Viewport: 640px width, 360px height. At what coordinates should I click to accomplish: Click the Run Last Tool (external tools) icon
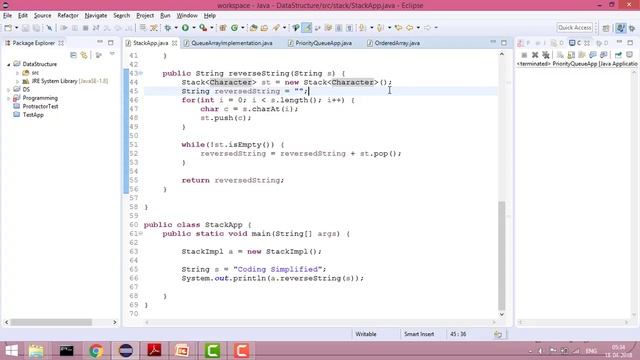[x=203, y=28]
